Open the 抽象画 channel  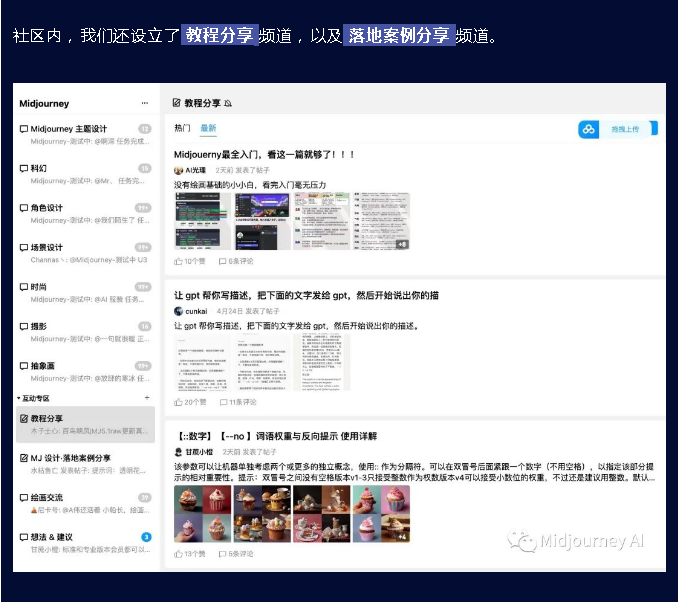85,371
